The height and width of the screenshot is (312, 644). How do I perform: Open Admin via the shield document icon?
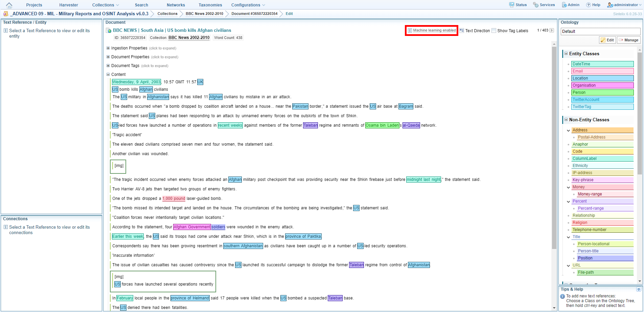(564, 5)
